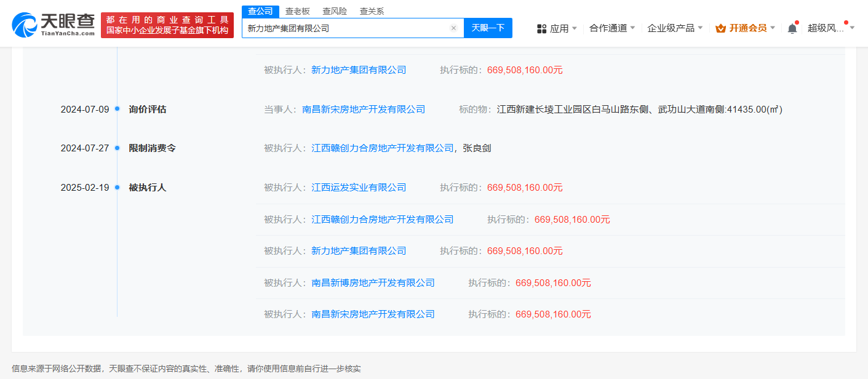Click the TianYanCha logo

click(53, 24)
